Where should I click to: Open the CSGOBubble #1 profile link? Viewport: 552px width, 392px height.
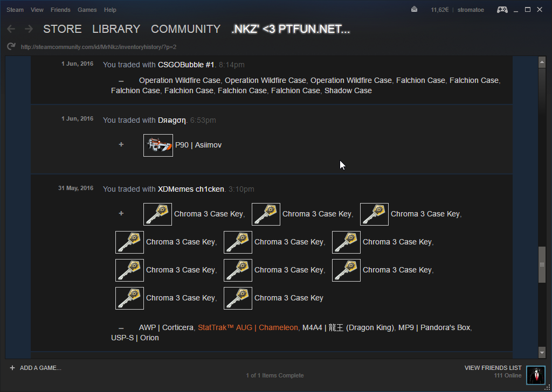click(185, 65)
